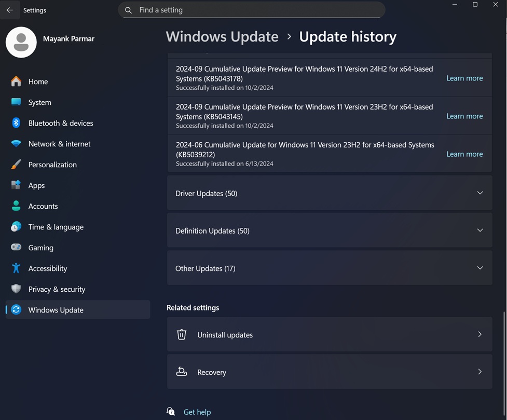Select the Network & internet Wi-Fi icon
Viewport: 507px width, 420px height.
[16, 144]
